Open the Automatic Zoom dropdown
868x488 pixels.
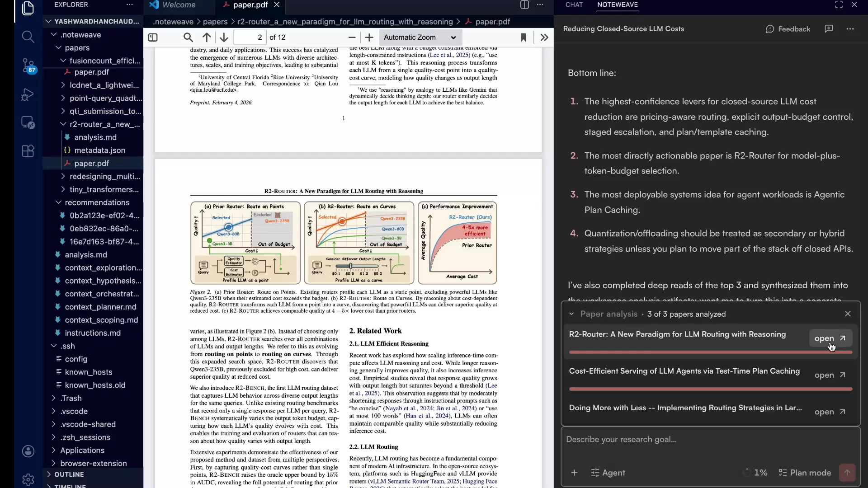click(x=420, y=38)
